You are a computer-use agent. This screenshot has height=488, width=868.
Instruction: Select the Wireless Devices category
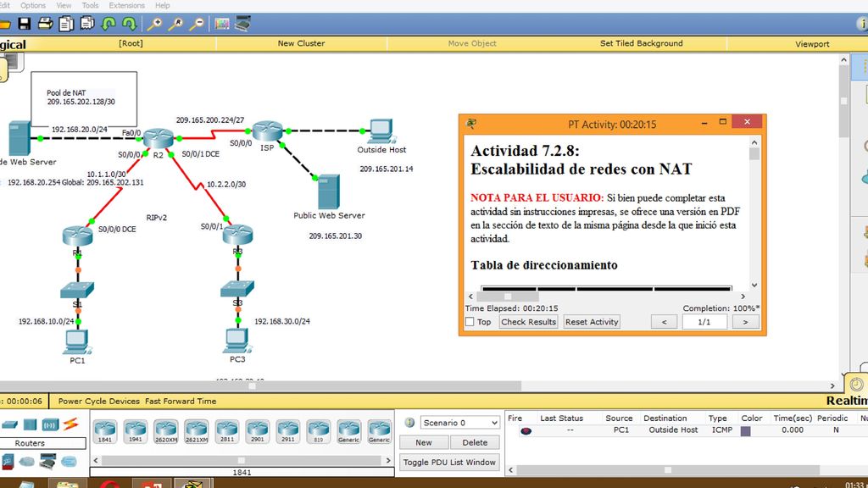[x=50, y=425]
